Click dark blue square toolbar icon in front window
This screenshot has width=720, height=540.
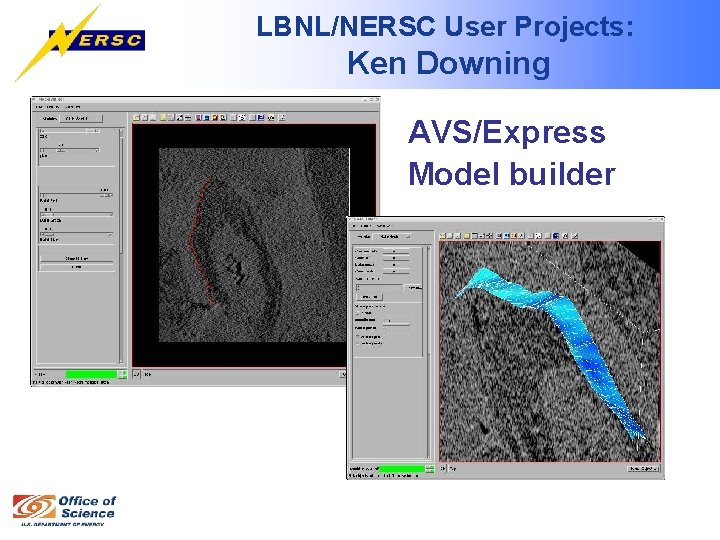tap(556, 236)
